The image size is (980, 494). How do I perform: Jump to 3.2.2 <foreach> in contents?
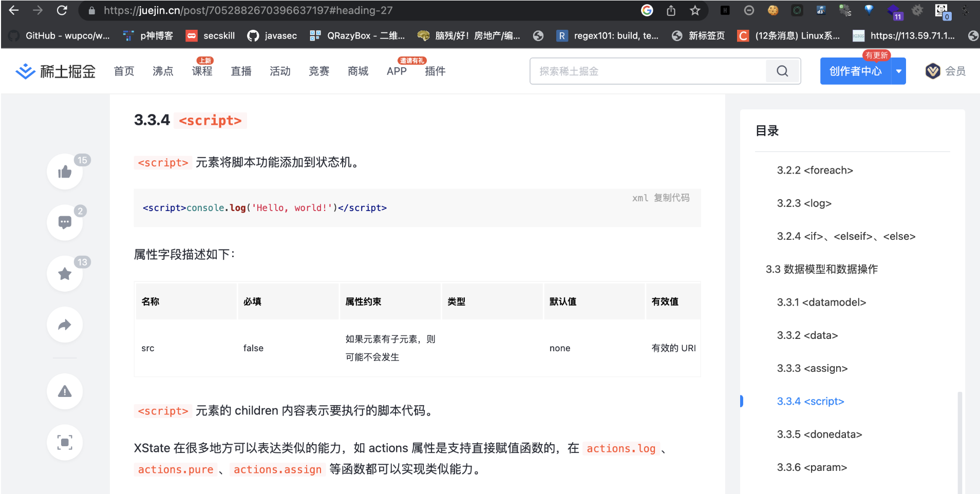815,170
